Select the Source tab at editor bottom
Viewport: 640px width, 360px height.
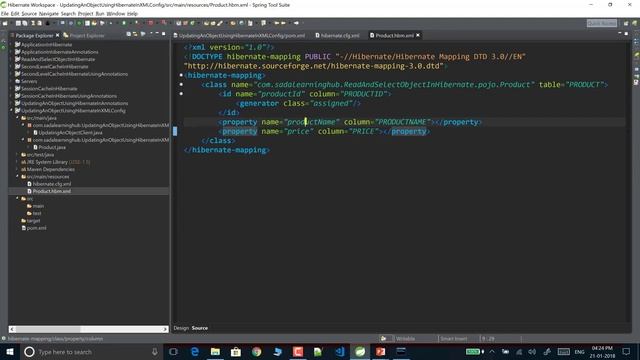pos(200,328)
